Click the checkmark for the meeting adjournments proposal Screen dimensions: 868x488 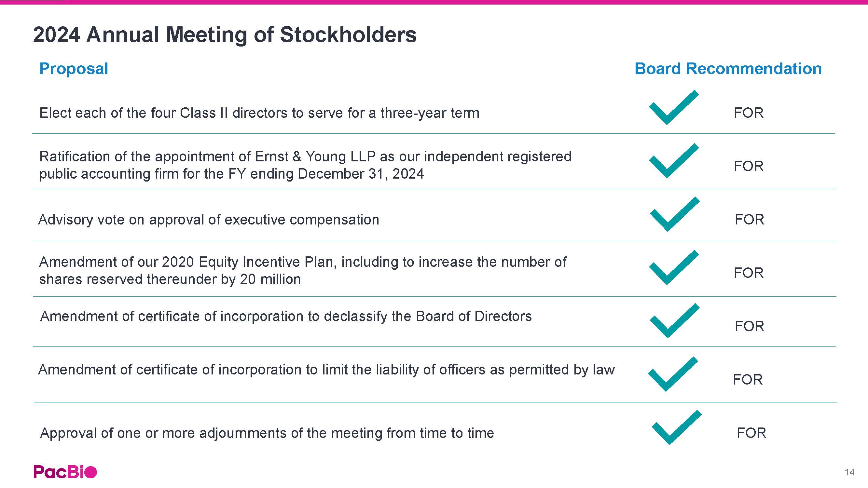pos(676,428)
